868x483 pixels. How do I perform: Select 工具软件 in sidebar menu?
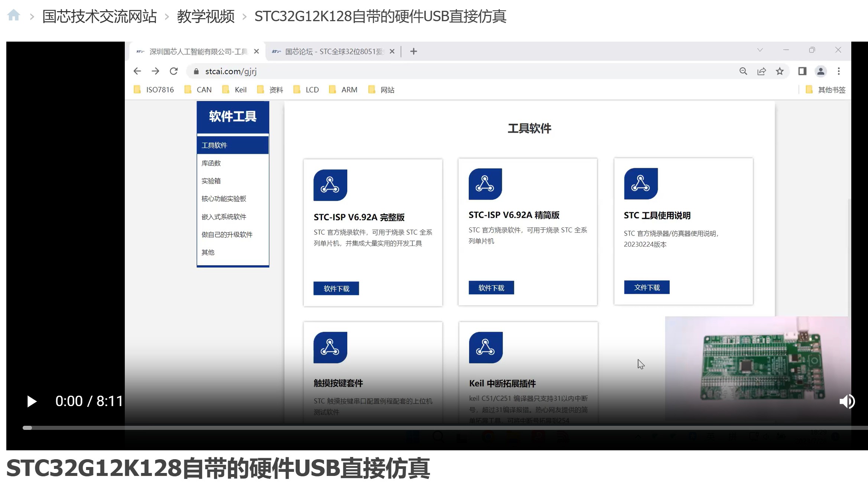(233, 145)
